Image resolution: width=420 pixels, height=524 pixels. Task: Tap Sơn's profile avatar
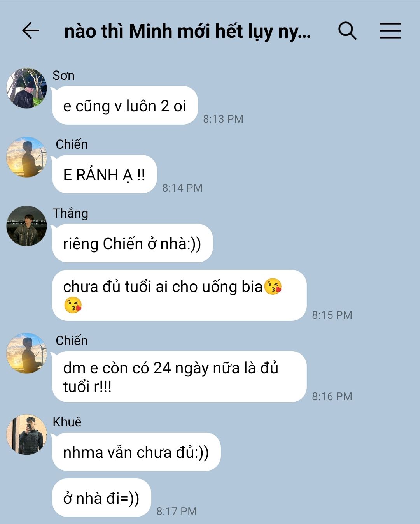pyautogui.click(x=26, y=88)
